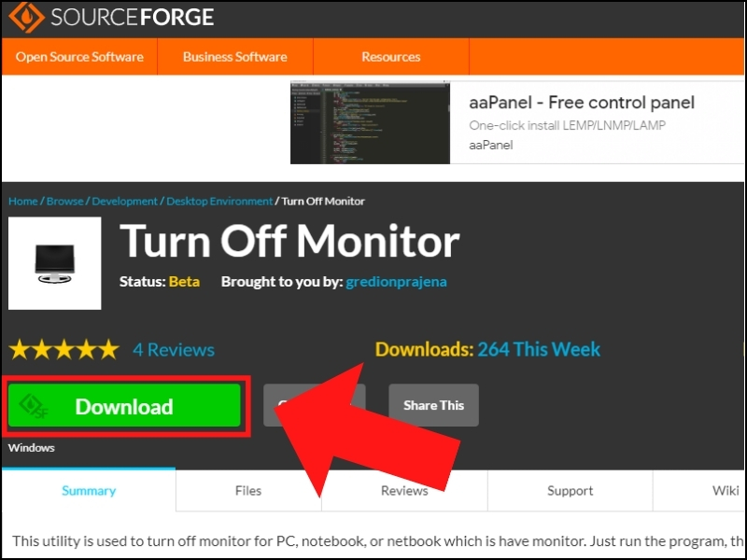The image size is (747, 560).
Task: Select the Summary tab
Action: [89, 491]
